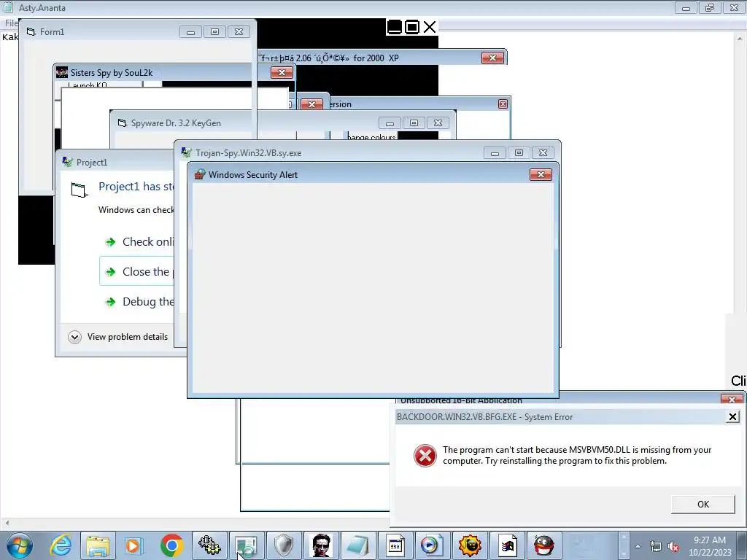Open the muted volume tray icon
Image resolution: width=747 pixels, height=560 pixels.
click(673, 547)
